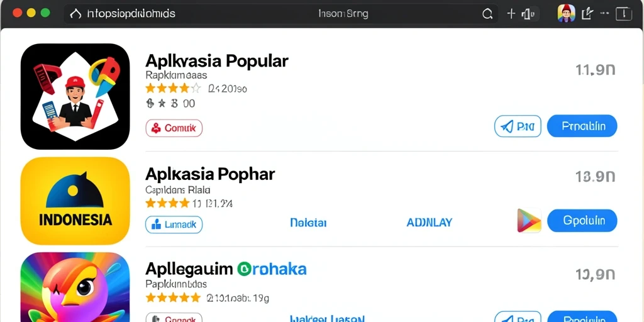Click the P1d share button in first row
Image resolution: width=644 pixels, height=322 pixels.
[518, 126]
